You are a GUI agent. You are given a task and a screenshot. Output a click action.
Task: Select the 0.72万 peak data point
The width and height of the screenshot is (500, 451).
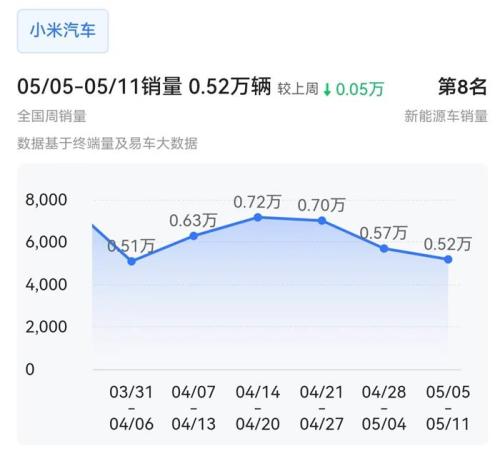pos(258,218)
